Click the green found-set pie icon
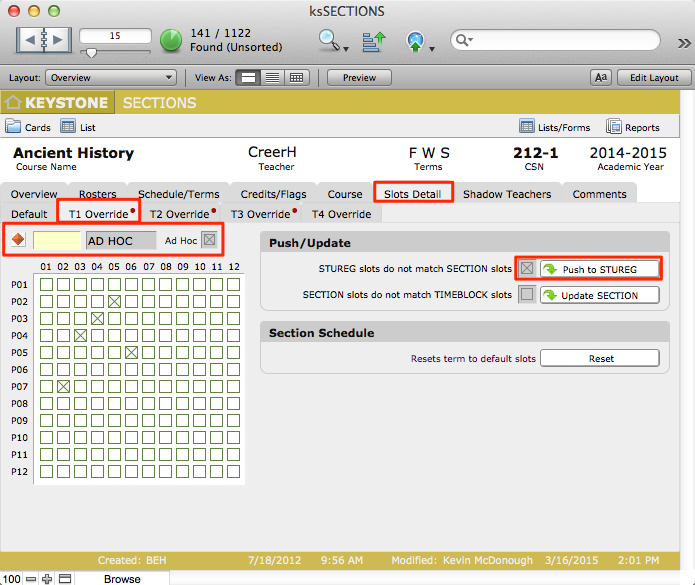Screen dimensions: 695x585 [x=171, y=41]
